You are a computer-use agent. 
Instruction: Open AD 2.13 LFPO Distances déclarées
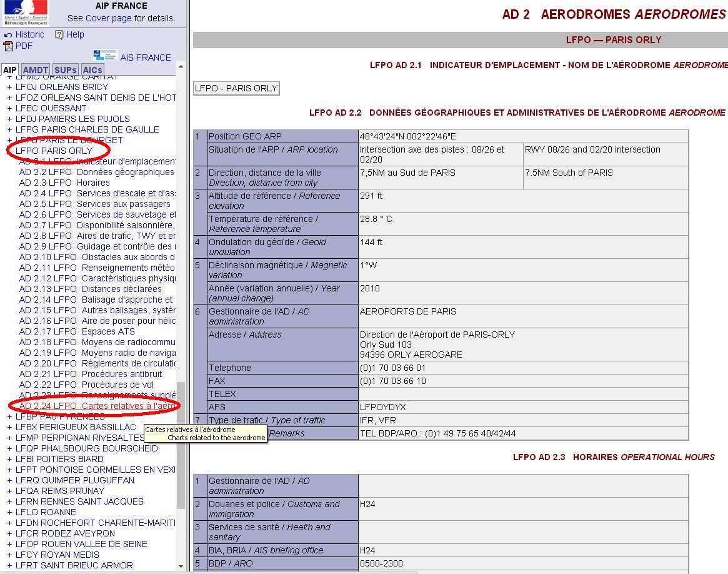click(x=91, y=289)
